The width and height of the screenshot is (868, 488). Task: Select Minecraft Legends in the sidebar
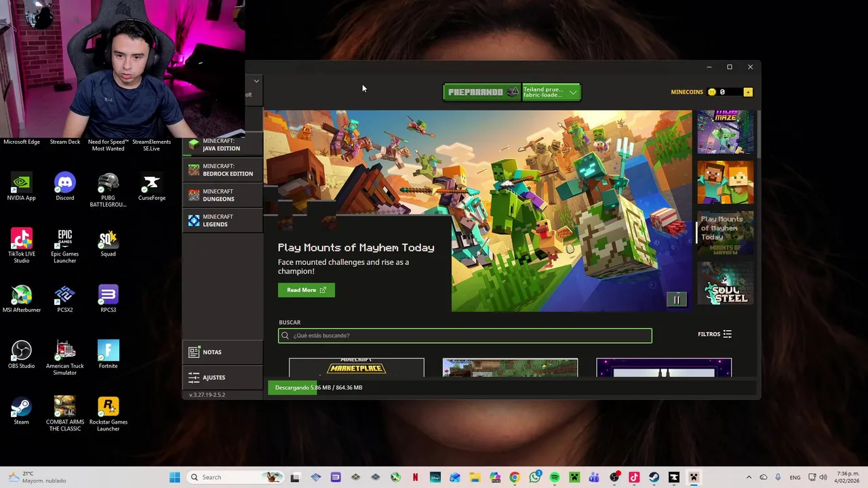pos(222,220)
